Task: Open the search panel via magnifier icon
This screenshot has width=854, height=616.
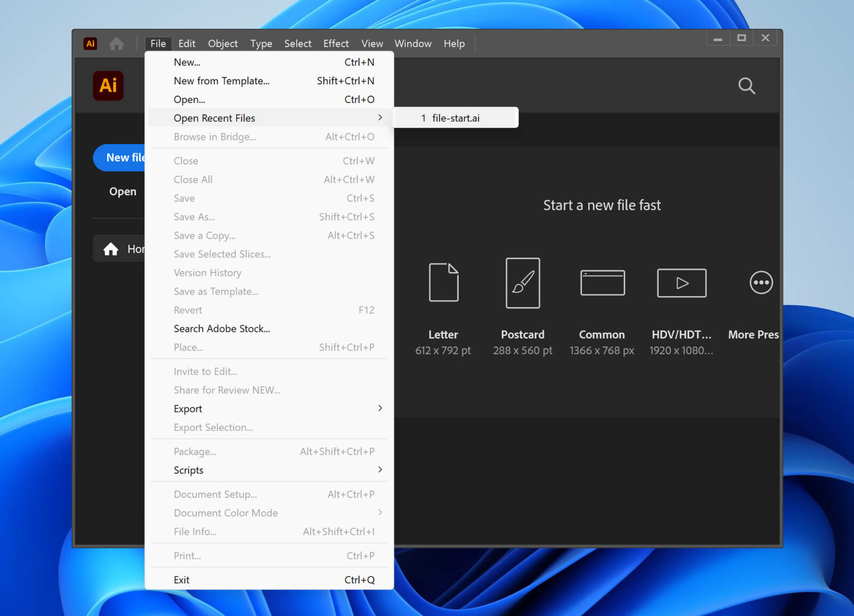Action: (746, 85)
